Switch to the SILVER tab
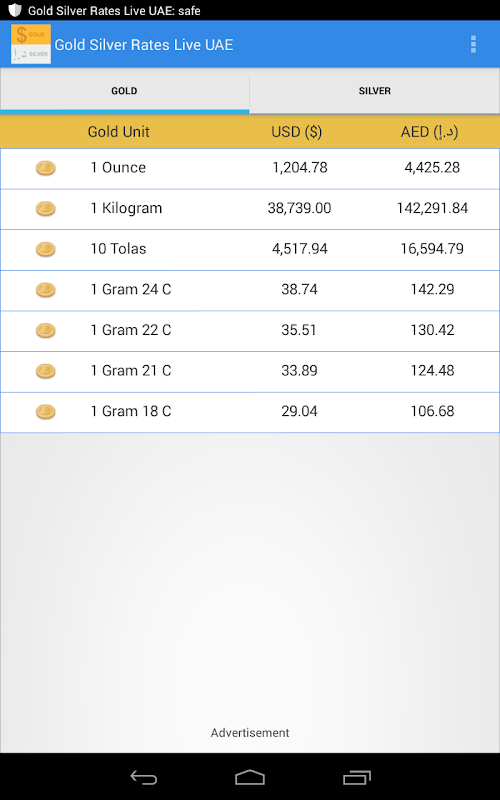This screenshot has width=500, height=800. pos(374,91)
